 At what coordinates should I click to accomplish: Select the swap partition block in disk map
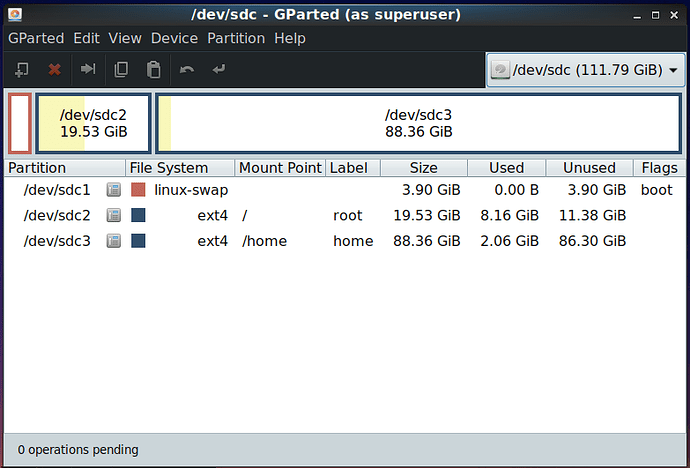click(x=20, y=123)
